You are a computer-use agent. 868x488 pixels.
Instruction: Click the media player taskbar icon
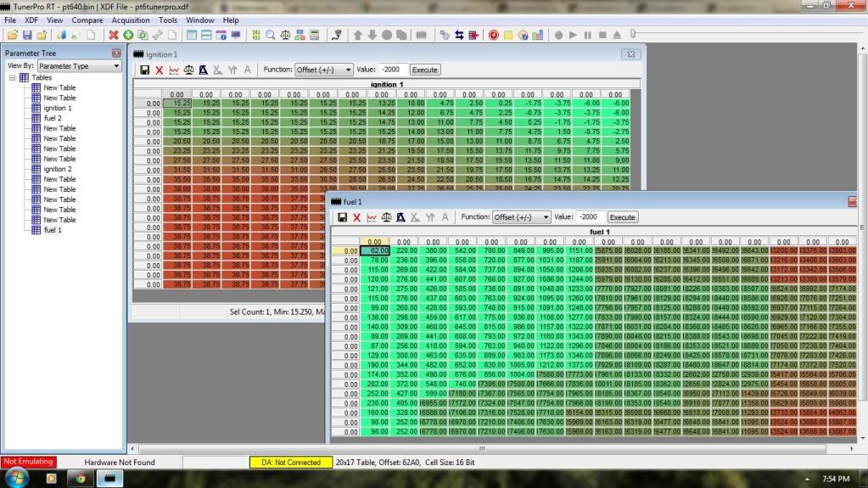pyautogui.click(x=51, y=478)
